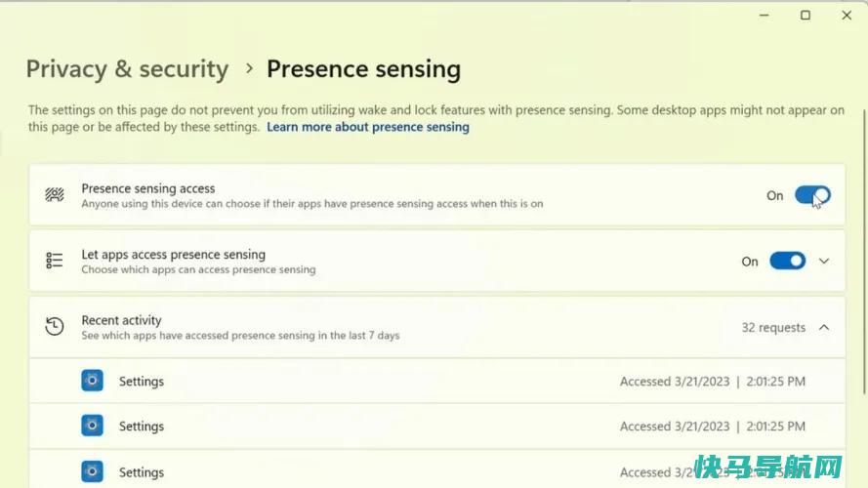Maximize the Settings window
868x488 pixels.
pos(806,16)
